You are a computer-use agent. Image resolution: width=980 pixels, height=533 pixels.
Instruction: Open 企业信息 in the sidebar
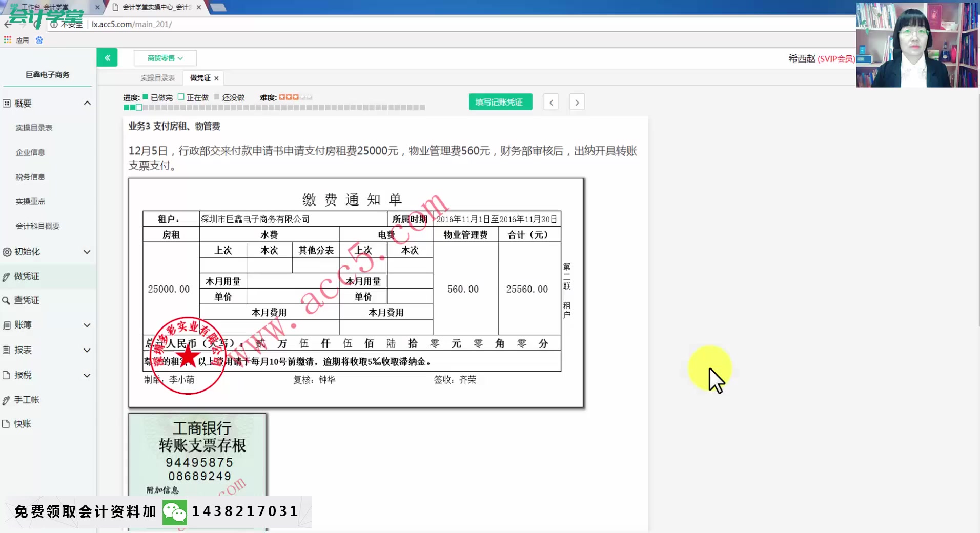click(31, 152)
